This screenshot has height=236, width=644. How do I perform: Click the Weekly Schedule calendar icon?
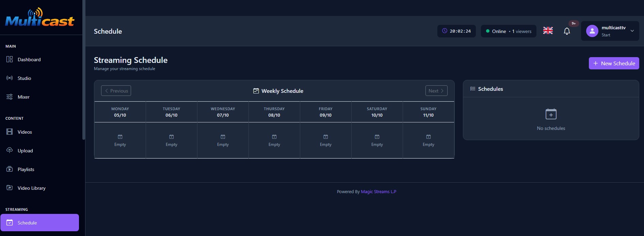click(256, 91)
